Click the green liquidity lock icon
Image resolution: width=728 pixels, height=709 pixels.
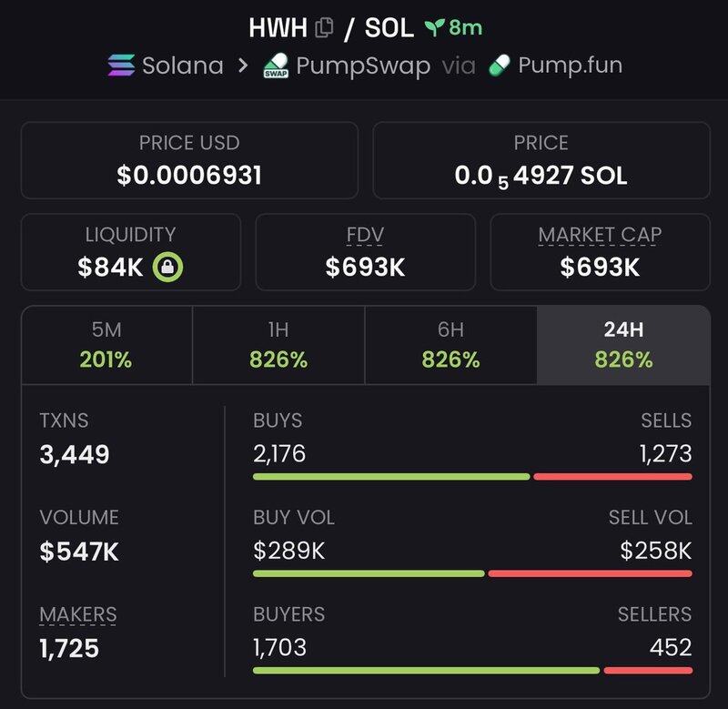point(168,267)
